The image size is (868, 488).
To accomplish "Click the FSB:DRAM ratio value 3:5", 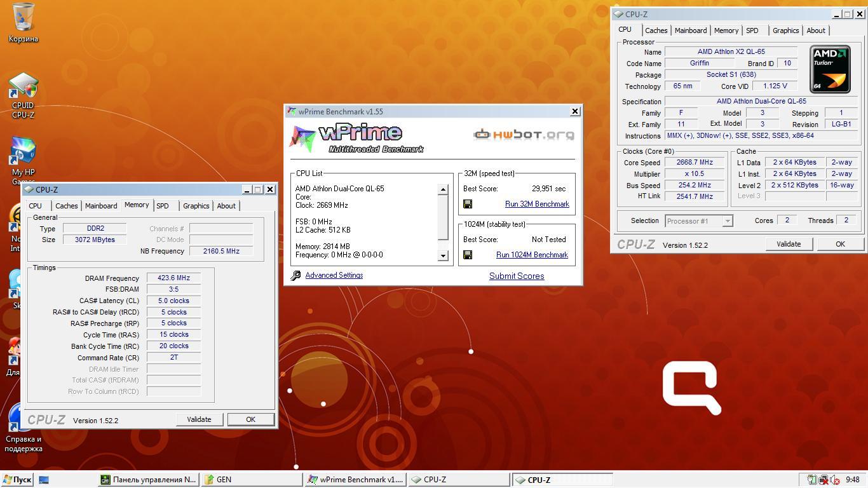I will point(173,289).
